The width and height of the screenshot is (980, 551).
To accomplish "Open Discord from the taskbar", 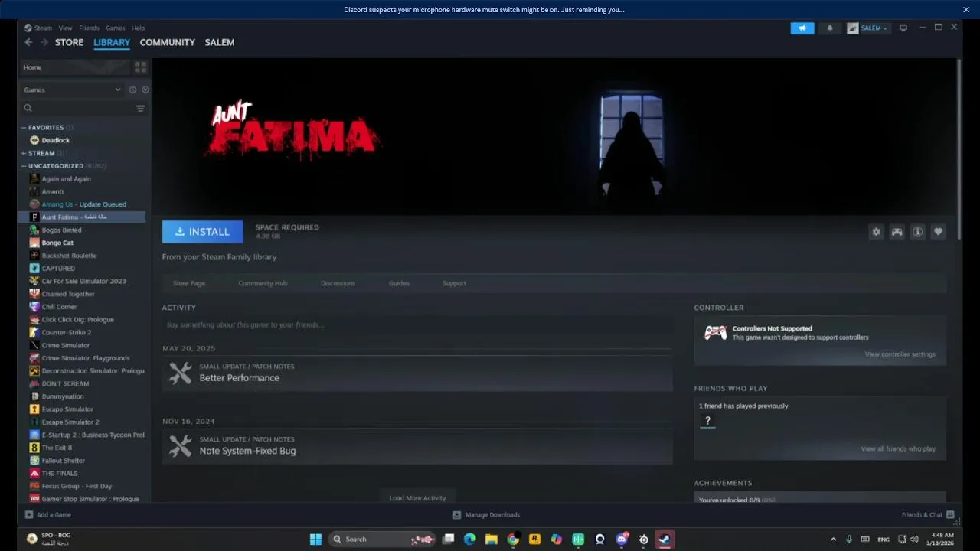I will pyautogui.click(x=622, y=540).
